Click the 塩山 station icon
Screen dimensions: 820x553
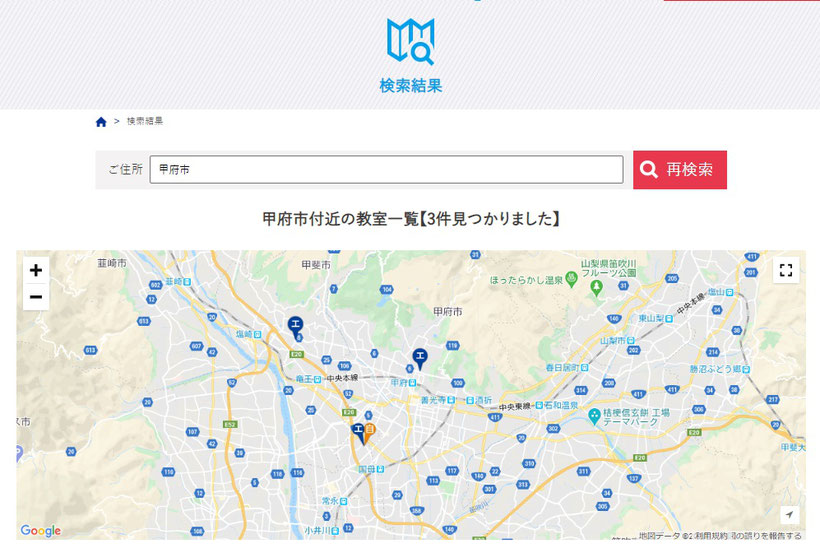point(730,292)
